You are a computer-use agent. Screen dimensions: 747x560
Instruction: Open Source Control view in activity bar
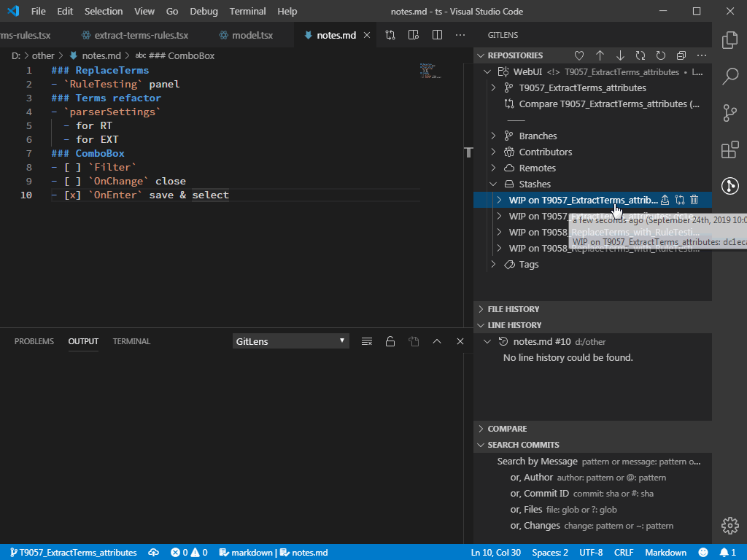pos(729,113)
